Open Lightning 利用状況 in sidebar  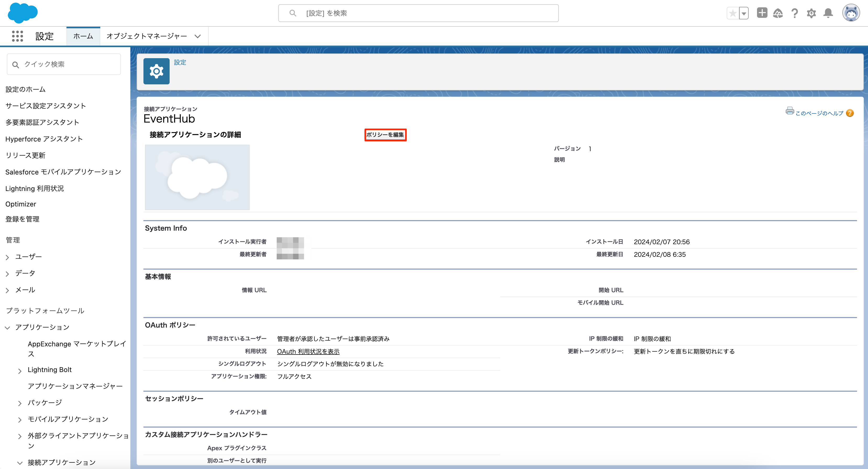pyautogui.click(x=34, y=188)
